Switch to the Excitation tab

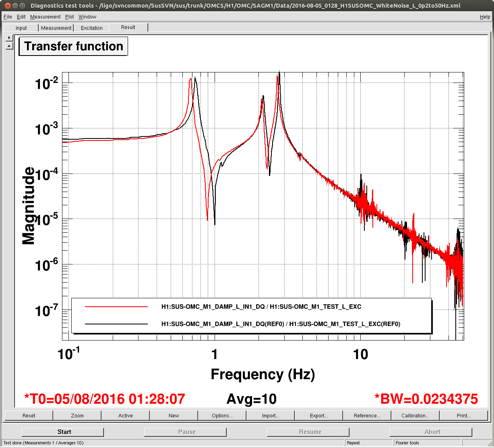91,28
